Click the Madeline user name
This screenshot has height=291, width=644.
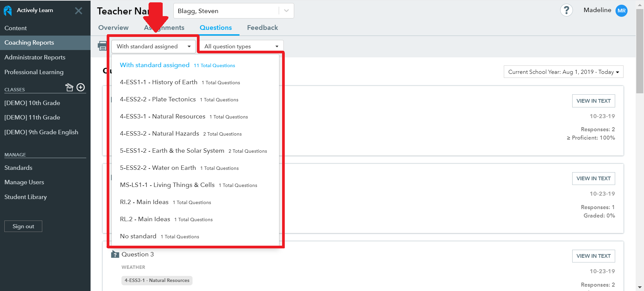597,10
